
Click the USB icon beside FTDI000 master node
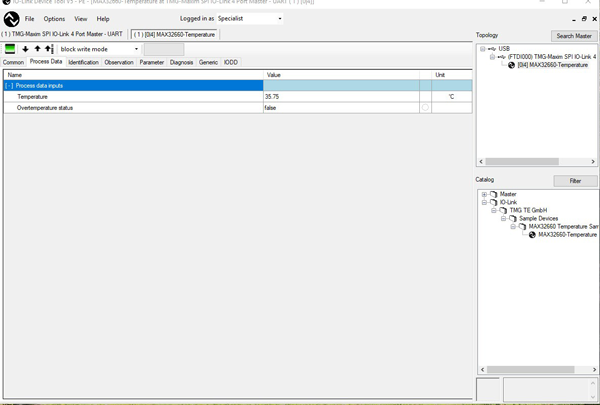pos(502,57)
